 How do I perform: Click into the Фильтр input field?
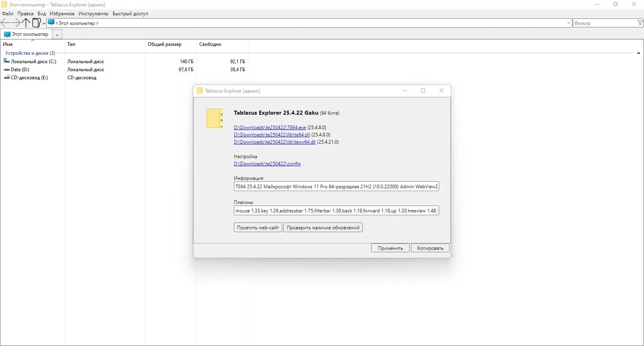605,23
